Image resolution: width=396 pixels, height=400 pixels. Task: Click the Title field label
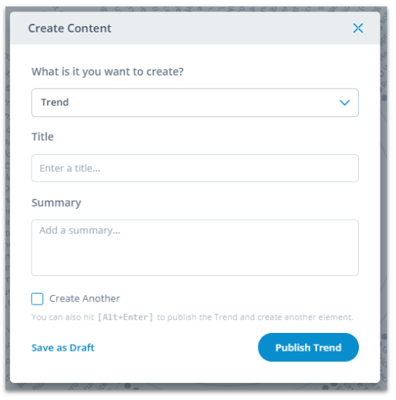[42, 137]
